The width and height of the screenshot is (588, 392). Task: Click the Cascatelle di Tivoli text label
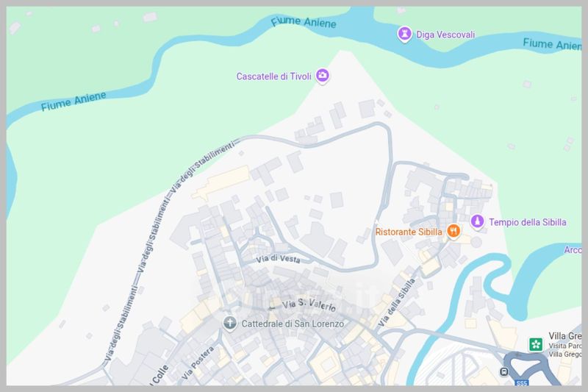click(x=273, y=76)
